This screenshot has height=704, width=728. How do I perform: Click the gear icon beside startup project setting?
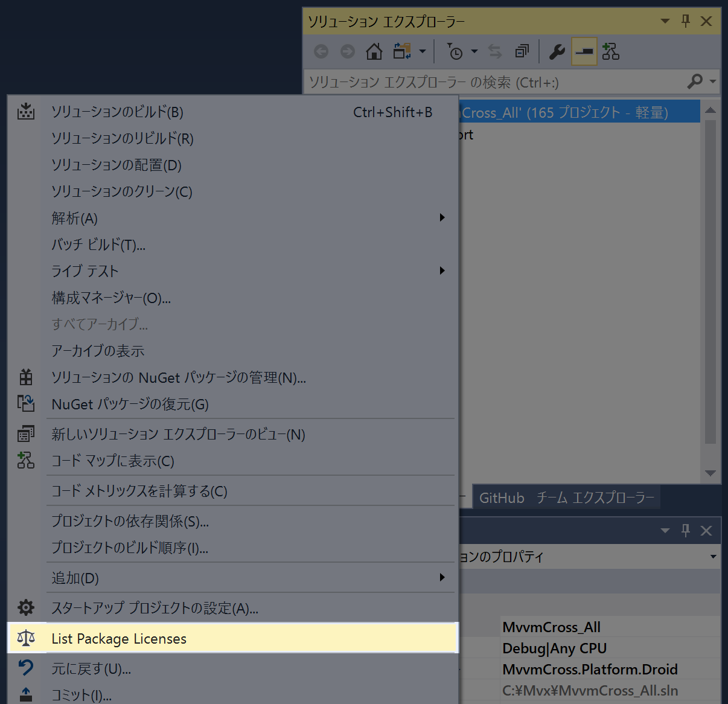tap(25, 608)
